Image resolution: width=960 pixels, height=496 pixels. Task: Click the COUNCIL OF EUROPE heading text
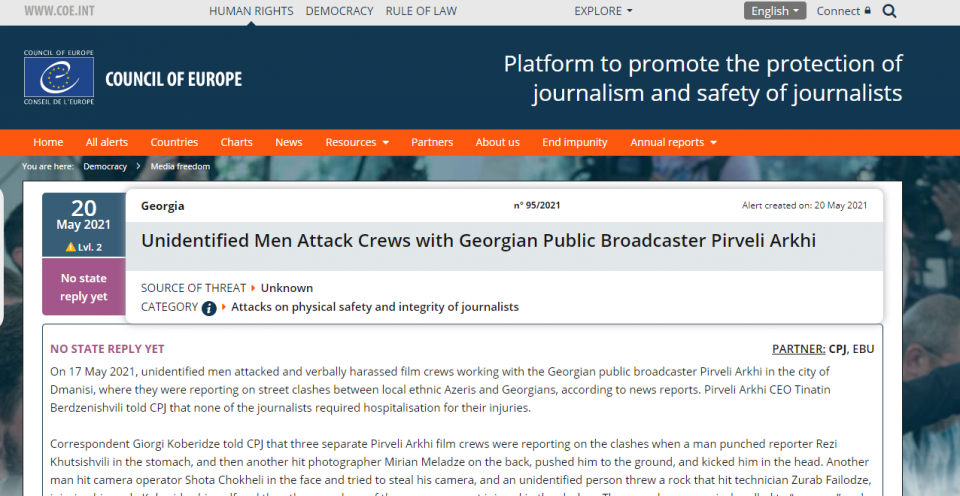(173, 79)
